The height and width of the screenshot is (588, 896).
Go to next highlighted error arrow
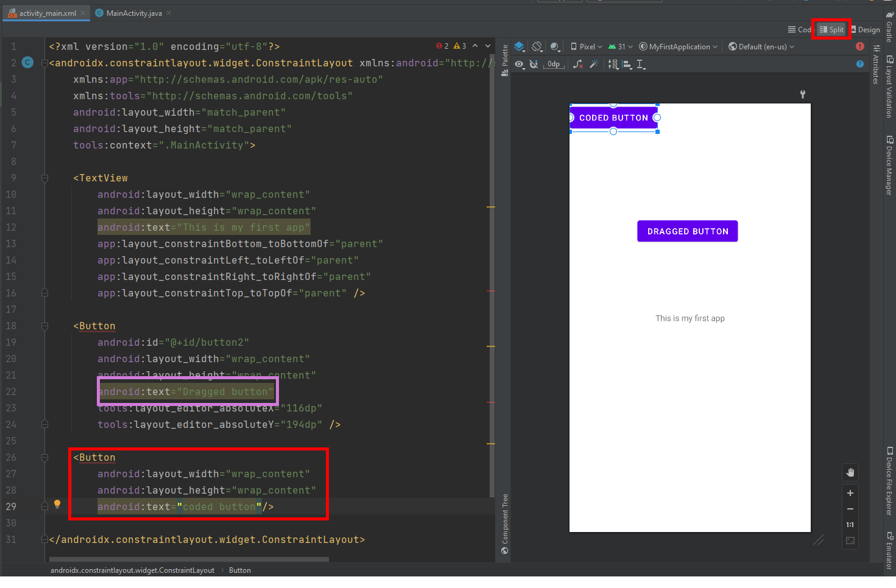point(488,46)
